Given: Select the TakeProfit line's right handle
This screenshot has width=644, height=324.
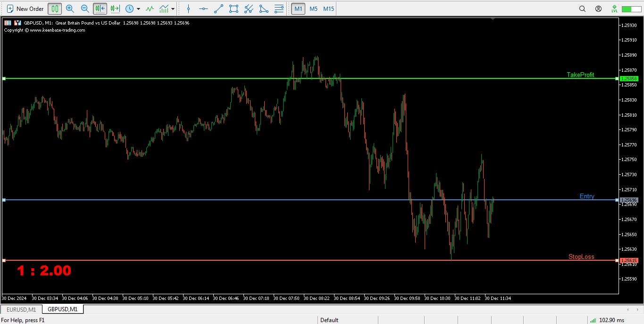Looking at the screenshot, I should point(617,78).
